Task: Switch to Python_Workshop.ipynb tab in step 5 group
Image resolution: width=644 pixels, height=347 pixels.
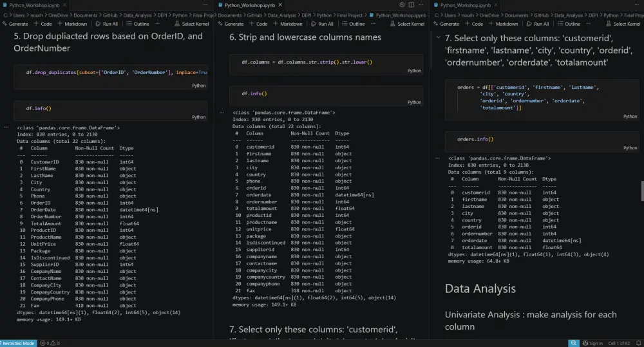Action: coord(34,5)
